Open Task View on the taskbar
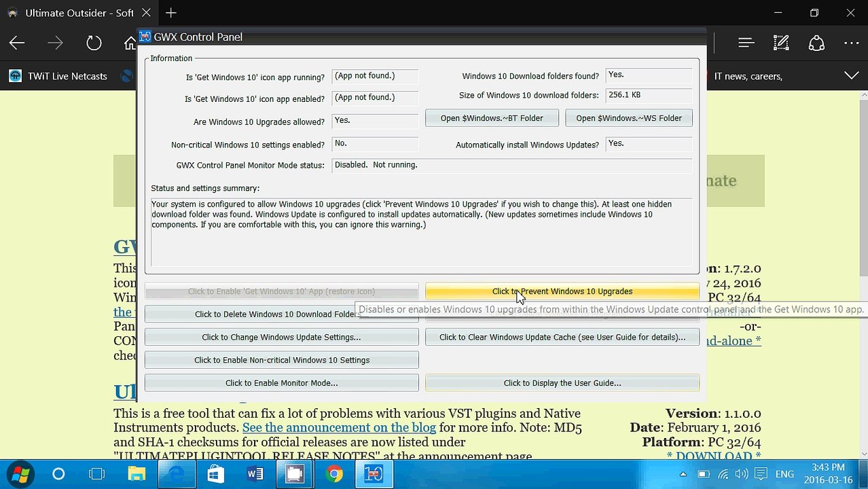868x489 pixels. (x=97, y=474)
